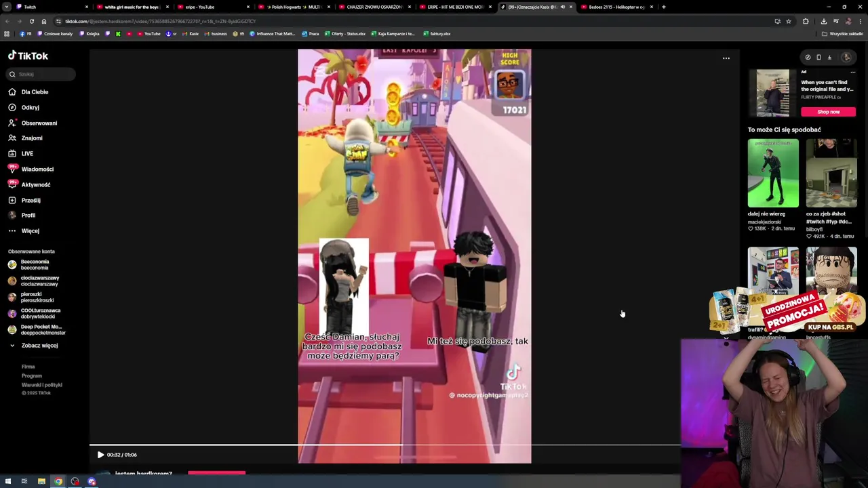Click Chrome icon in taskbar
Viewport: 868px width, 488px height.
pyautogui.click(x=58, y=481)
